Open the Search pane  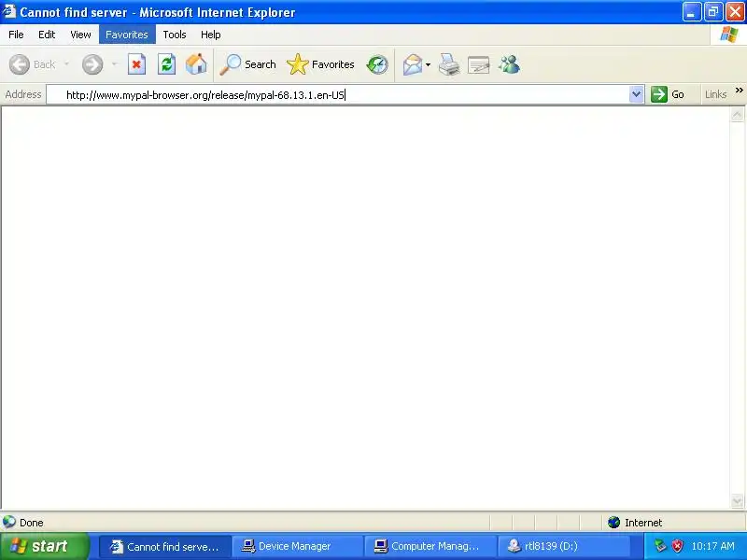pyautogui.click(x=248, y=64)
